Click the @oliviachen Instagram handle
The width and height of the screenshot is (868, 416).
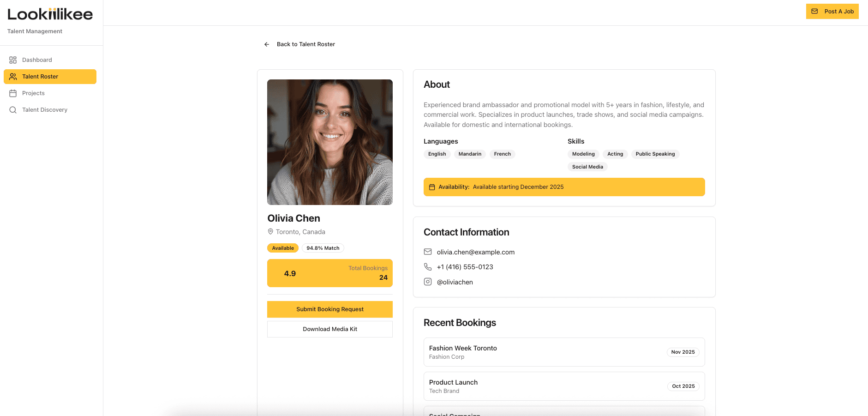[455, 282]
